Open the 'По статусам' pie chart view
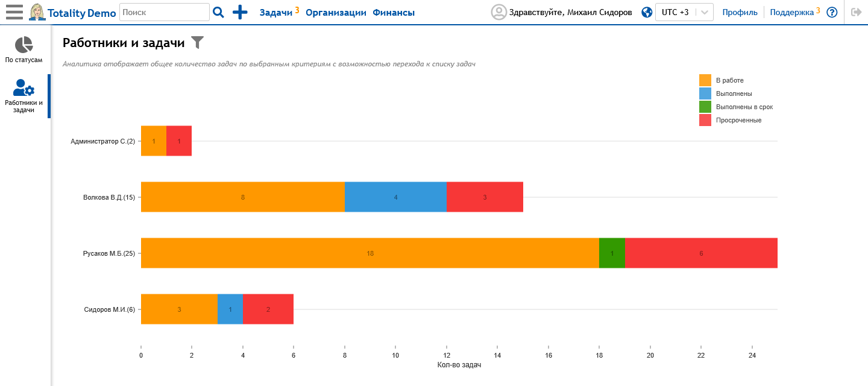868x386 pixels. click(x=24, y=49)
